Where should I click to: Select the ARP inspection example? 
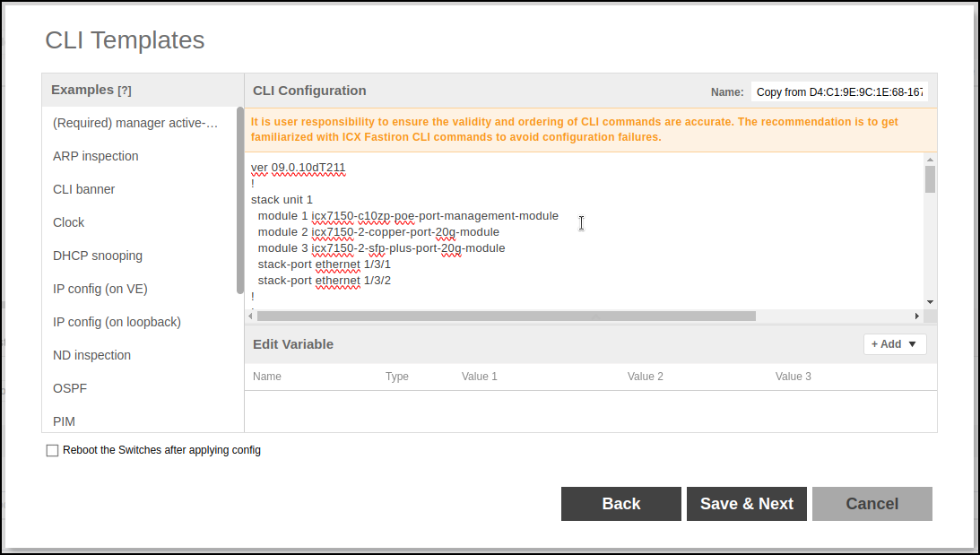point(96,156)
